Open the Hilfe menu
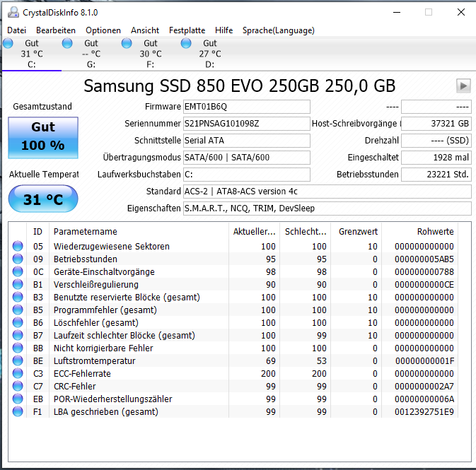Viewport: 476px width, 470px height. point(224,30)
